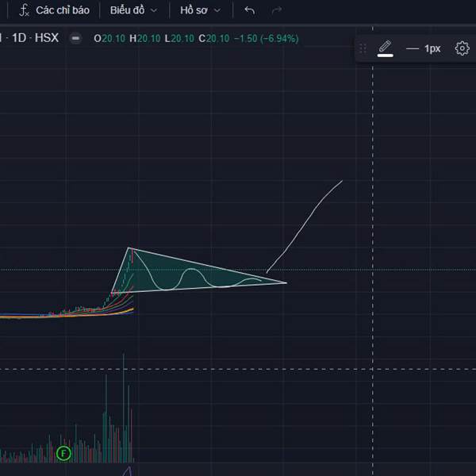Screen dimensions: 476x476
Task: Click the green F marker on volume bars
Action: coord(63,454)
